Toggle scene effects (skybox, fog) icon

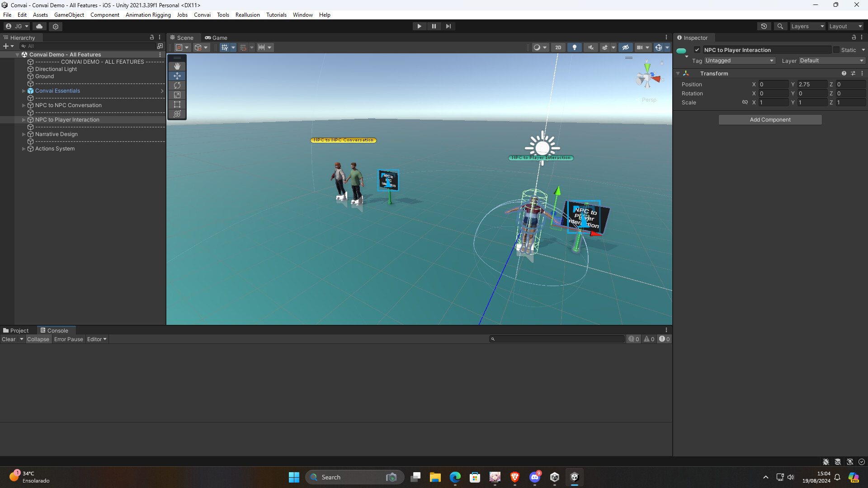pyautogui.click(x=604, y=47)
